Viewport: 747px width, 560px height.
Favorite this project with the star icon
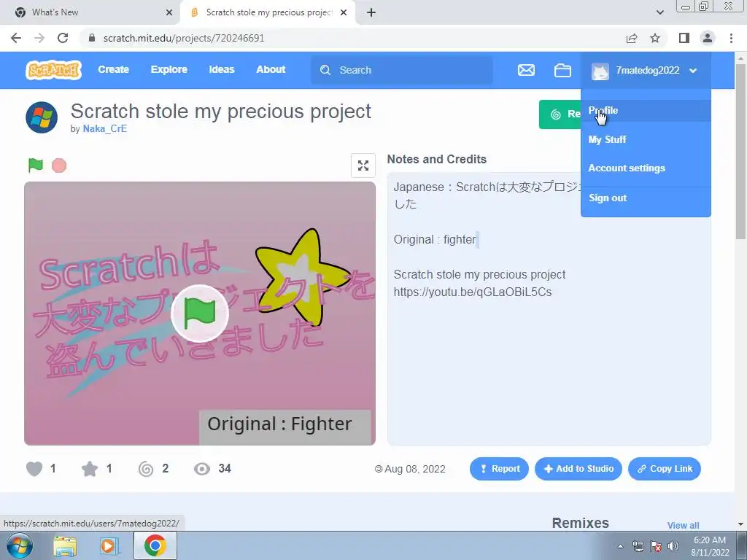pyautogui.click(x=90, y=469)
